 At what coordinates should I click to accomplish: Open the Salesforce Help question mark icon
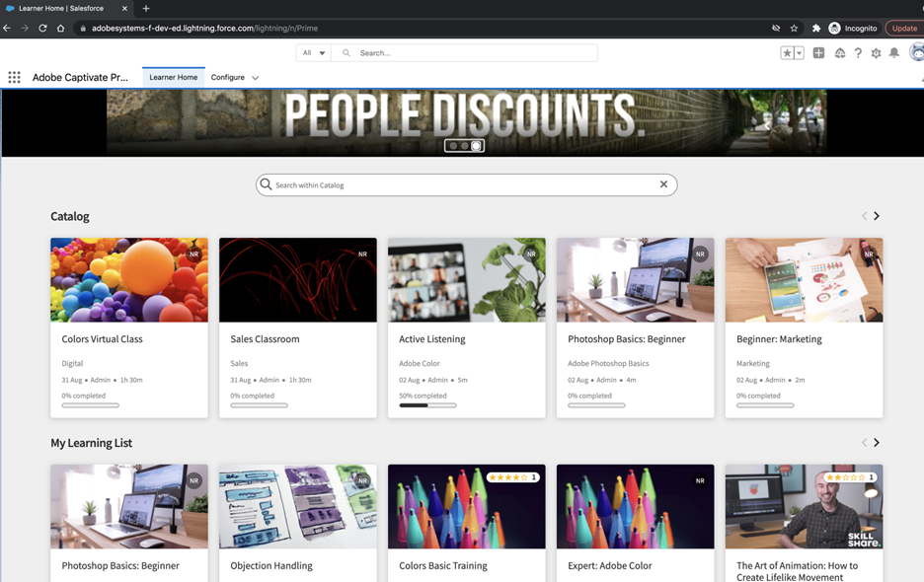click(858, 53)
